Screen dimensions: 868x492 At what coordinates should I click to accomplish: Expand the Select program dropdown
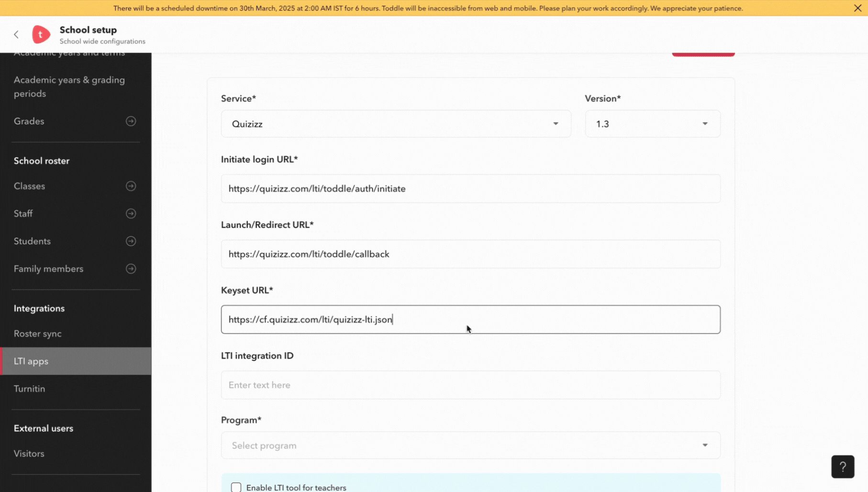[x=470, y=446]
